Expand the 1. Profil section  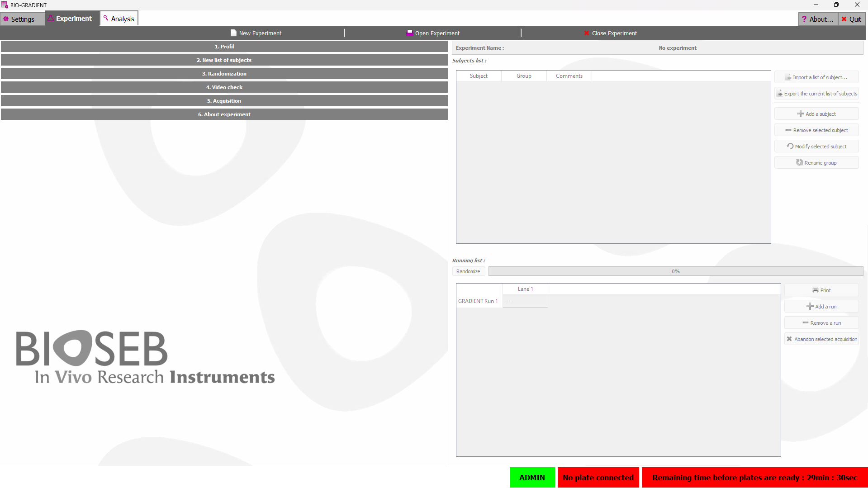coord(224,47)
